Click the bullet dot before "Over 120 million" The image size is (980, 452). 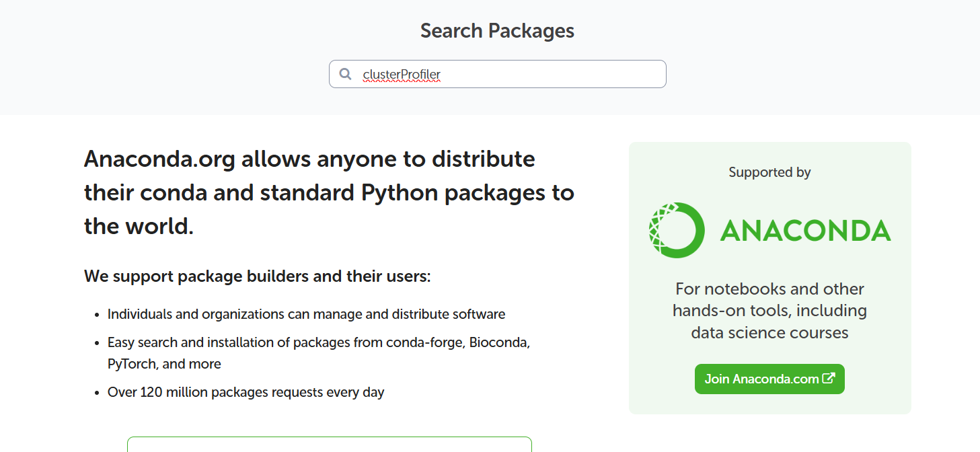coord(98,393)
